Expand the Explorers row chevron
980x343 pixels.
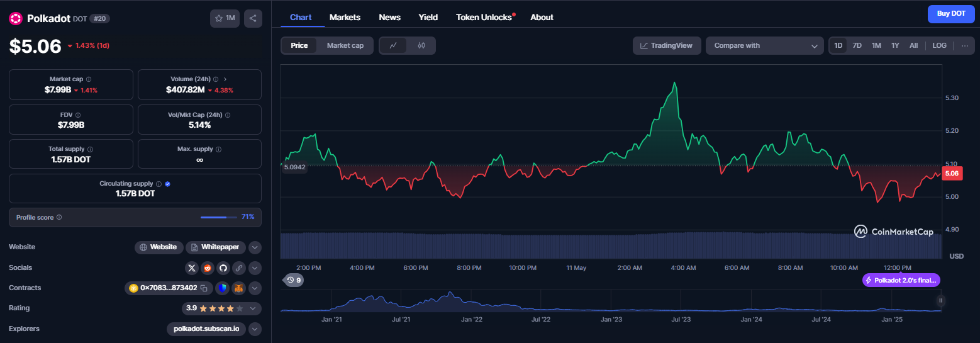coord(255,329)
